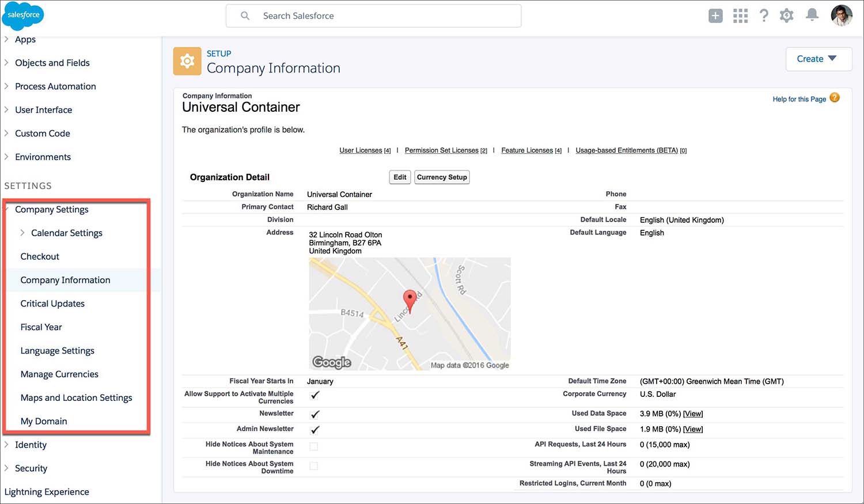Viewport: 864px width, 504px height.
Task: Open the global actions plus icon
Action: [715, 16]
